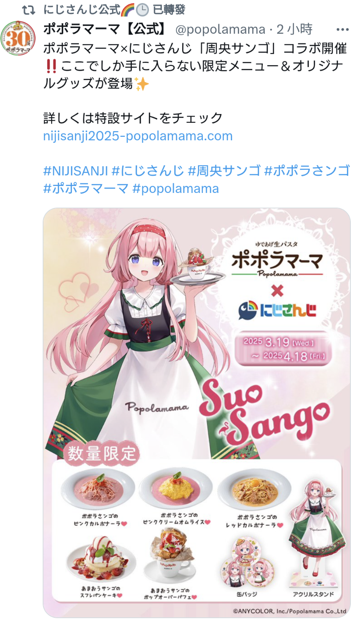Viewport: 364px width, 620px height.
Task: Open the @popolamama handle
Action: [220, 30]
